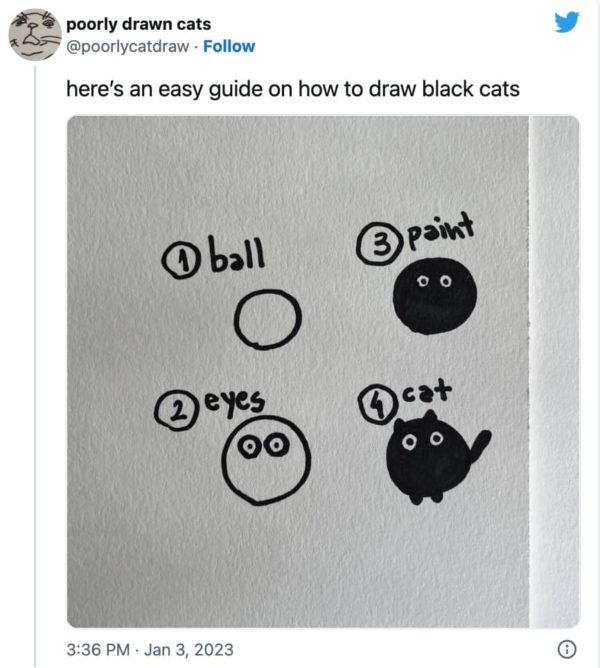The image size is (600, 668).
Task: Click the empty ball circle drawing
Action: pos(267,319)
